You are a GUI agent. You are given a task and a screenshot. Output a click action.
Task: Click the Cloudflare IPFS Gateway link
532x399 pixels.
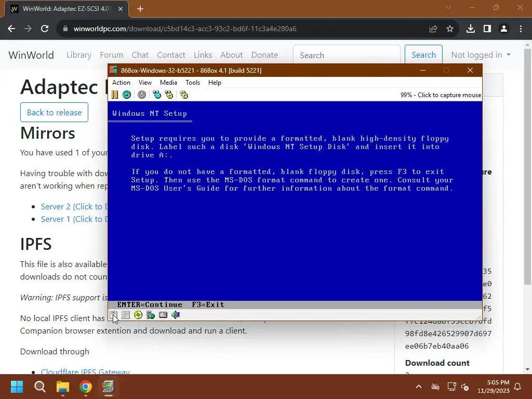[x=85, y=371]
